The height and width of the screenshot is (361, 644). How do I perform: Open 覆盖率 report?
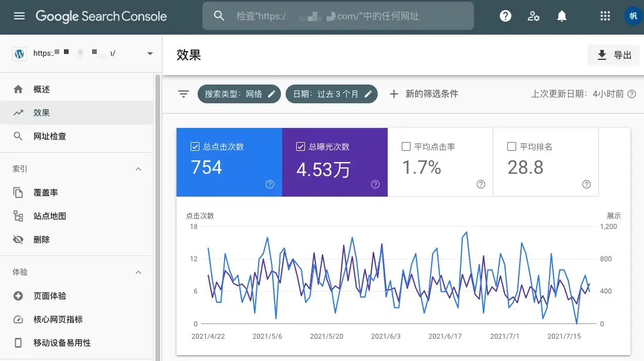pyautogui.click(x=77, y=193)
